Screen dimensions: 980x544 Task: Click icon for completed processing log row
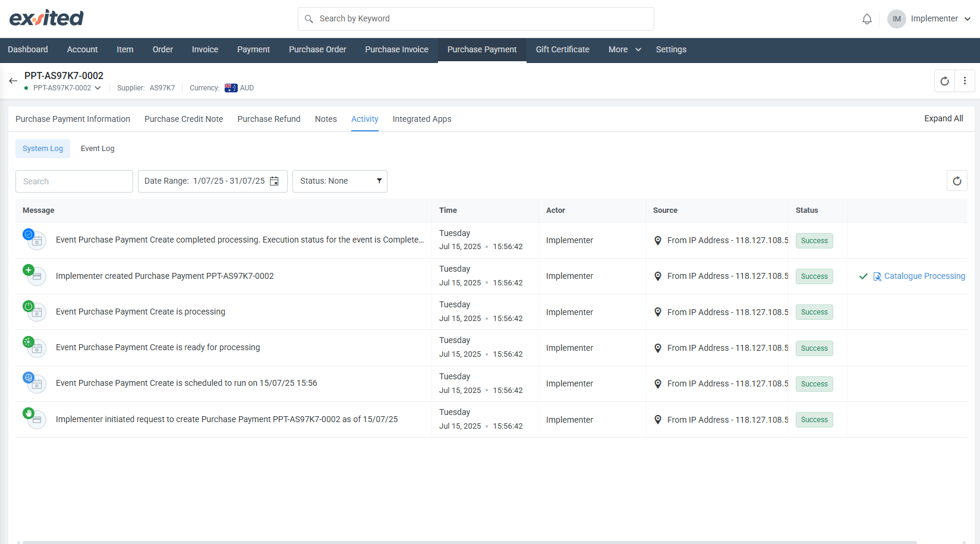[x=33, y=239]
